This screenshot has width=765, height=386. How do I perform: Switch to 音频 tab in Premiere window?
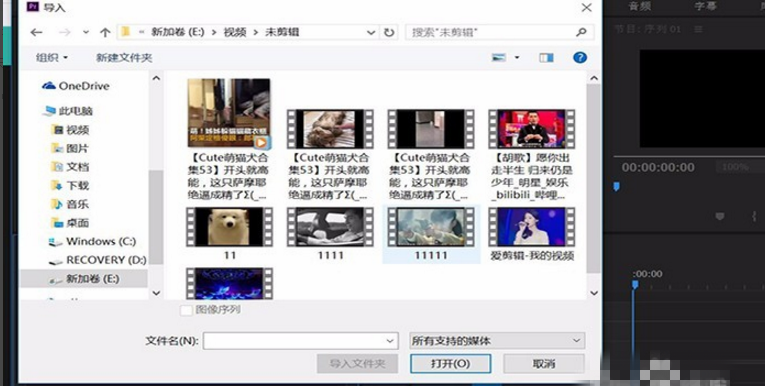point(639,6)
